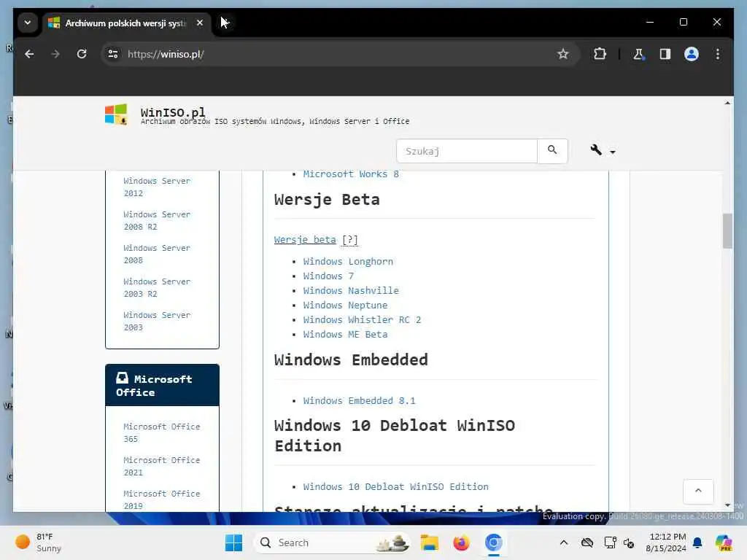Screen dimensions: 747x560
Task: Reload the winiso.pl page
Action: coord(82,54)
